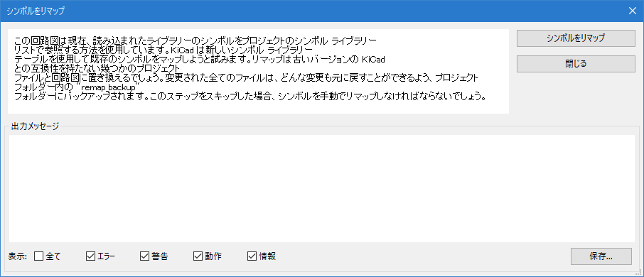Close the dialog with the X icon
Image resolution: width=644 pixels, height=277 pixels.
point(632,11)
